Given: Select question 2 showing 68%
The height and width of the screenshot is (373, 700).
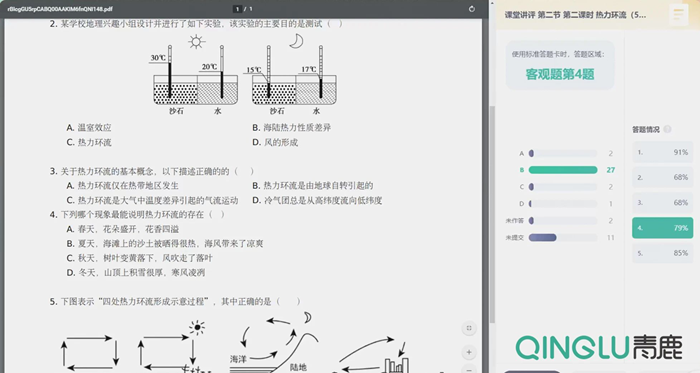Looking at the screenshot, I should (662, 177).
